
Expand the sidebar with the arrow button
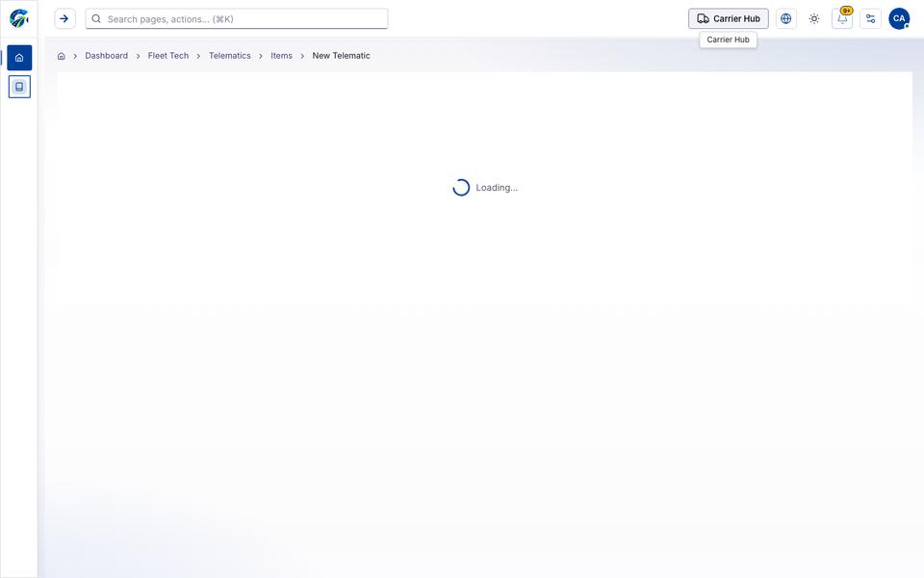[64, 19]
